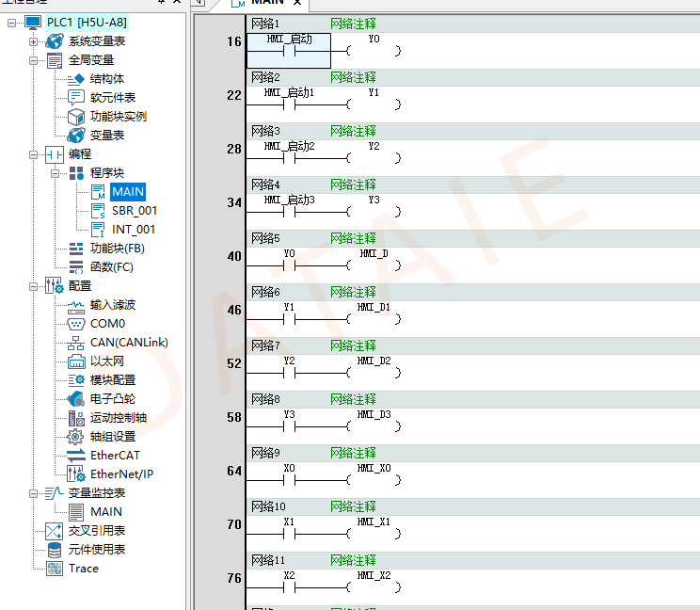Click the EtherNet/IP icon
The image size is (700, 610).
point(76,474)
